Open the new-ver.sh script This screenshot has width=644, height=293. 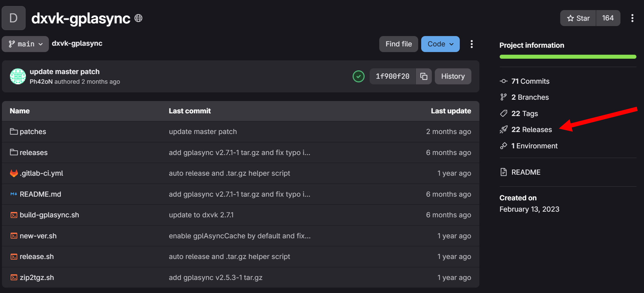point(38,236)
